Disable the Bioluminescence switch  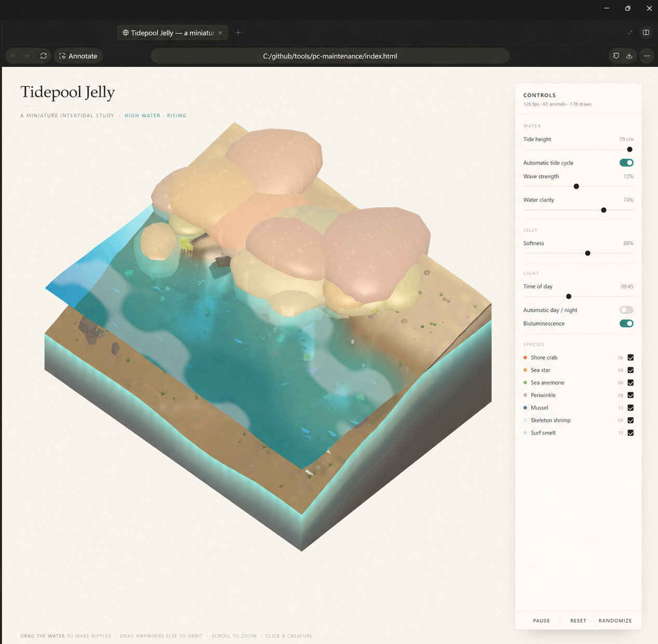click(626, 323)
